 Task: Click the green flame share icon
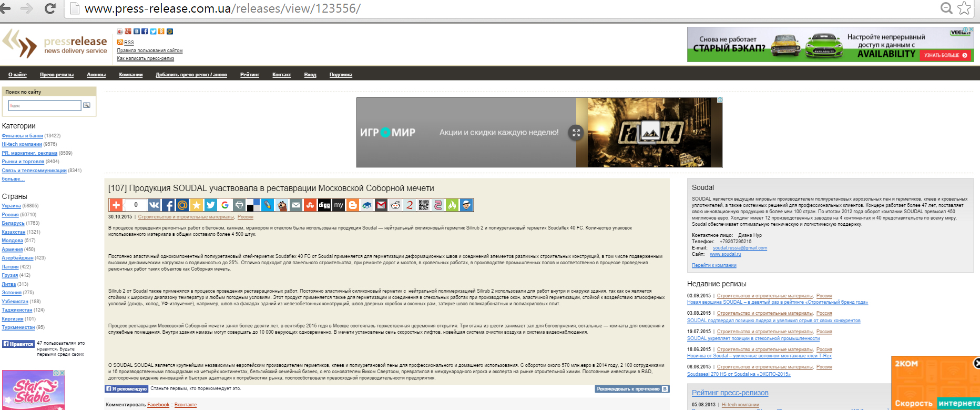click(x=452, y=205)
